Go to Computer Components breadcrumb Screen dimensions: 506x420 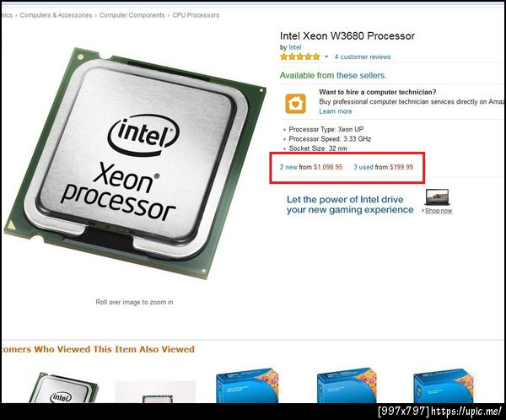click(x=132, y=15)
